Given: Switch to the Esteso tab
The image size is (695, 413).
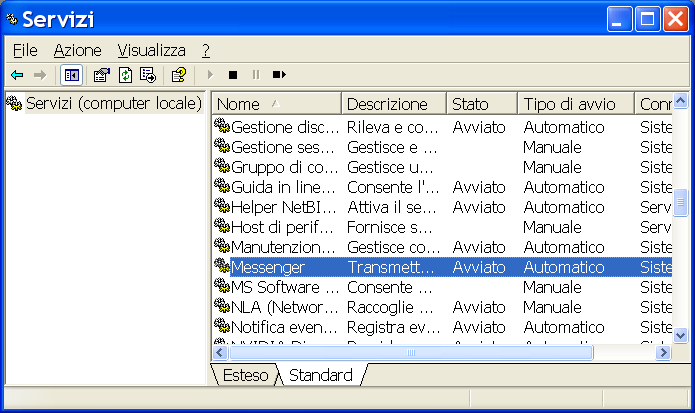Looking at the screenshot, I should (x=244, y=375).
